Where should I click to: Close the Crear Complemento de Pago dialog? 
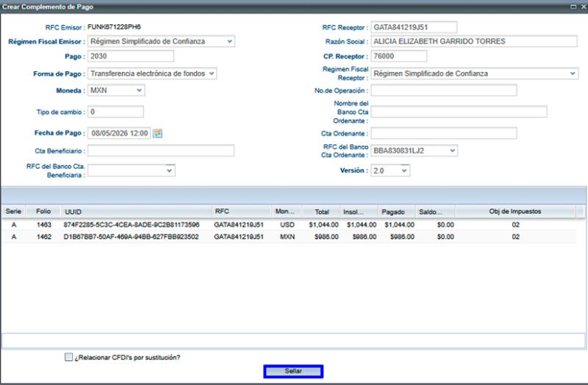583,7
